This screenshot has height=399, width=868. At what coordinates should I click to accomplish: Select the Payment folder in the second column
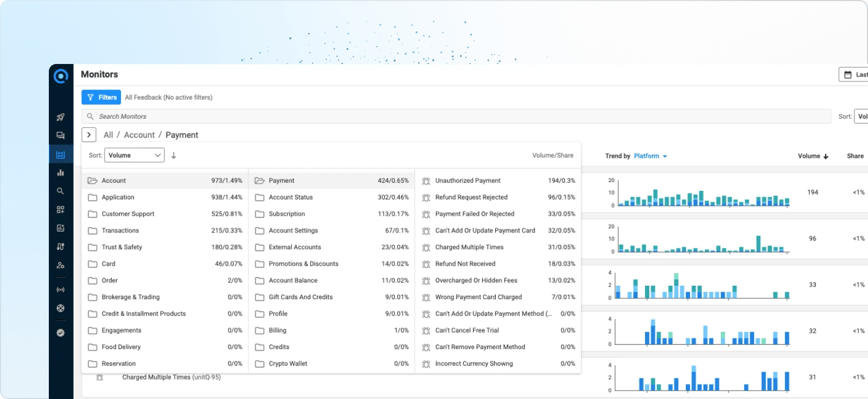click(331, 181)
